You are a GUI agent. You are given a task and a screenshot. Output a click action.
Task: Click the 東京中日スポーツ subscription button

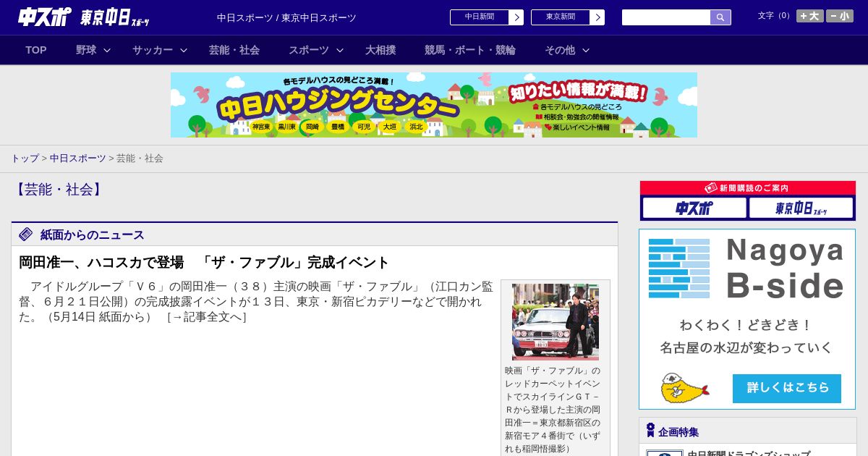801,208
